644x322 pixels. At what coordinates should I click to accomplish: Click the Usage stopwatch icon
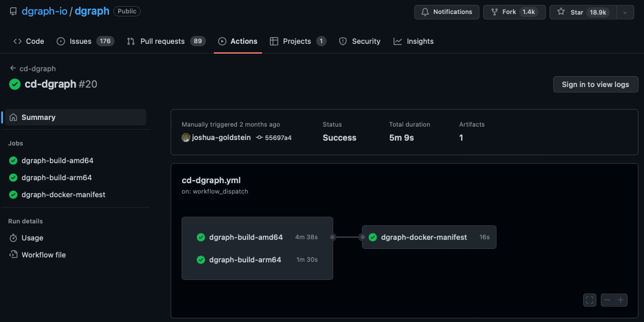point(13,238)
